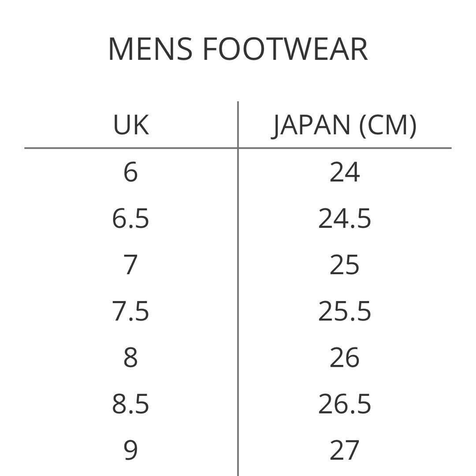Viewport: 476px width, 476px height.
Task: Pick UK size 8 cell
Action: click(131, 358)
